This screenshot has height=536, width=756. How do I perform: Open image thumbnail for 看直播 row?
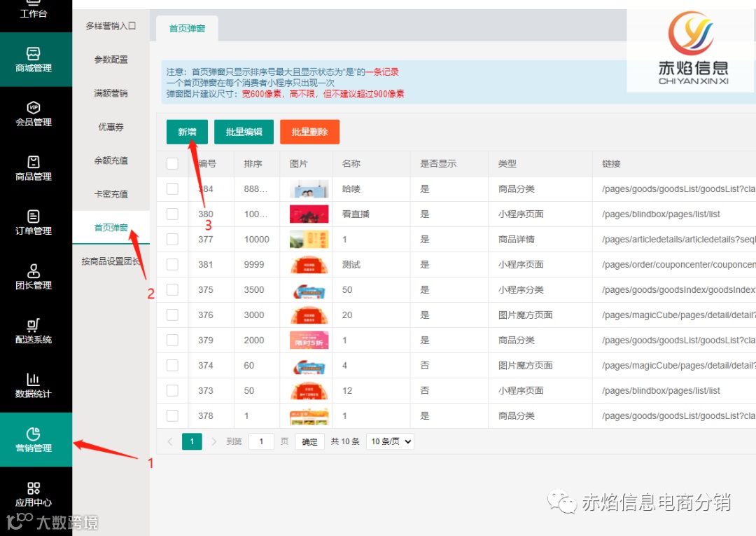(x=309, y=214)
